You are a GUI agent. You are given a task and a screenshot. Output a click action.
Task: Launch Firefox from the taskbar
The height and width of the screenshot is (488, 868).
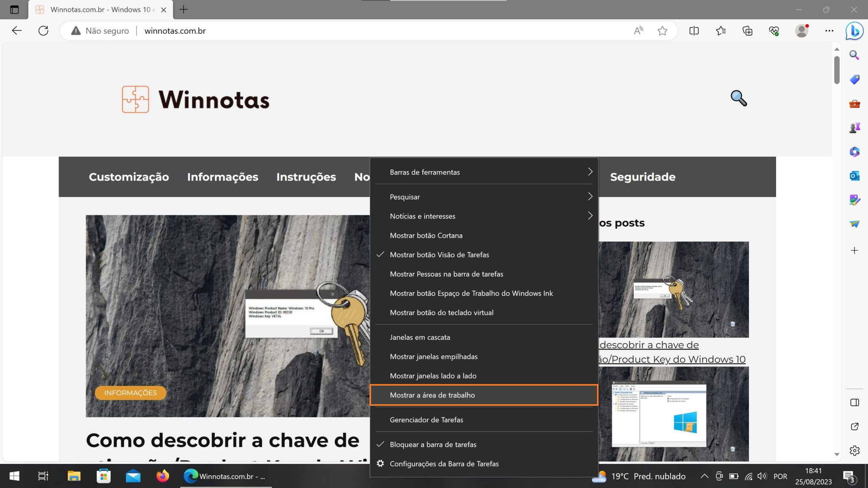coord(163,476)
